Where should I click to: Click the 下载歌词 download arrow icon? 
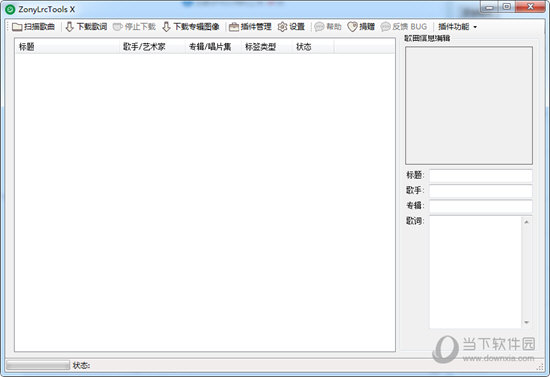[x=69, y=27]
